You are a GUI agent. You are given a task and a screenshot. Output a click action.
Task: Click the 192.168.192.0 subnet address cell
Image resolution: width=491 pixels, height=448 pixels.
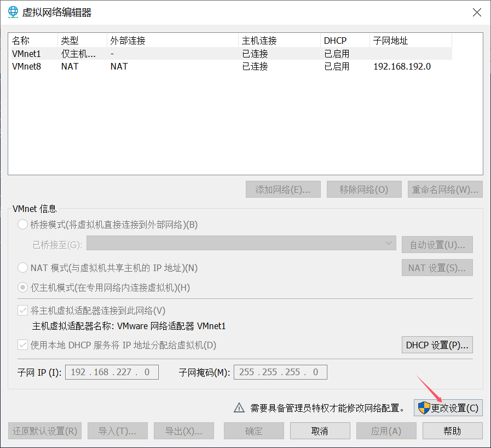(x=402, y=66)
